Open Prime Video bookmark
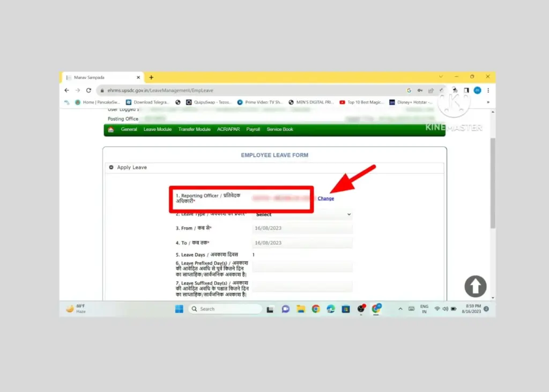549x392 pixels. 259,102
